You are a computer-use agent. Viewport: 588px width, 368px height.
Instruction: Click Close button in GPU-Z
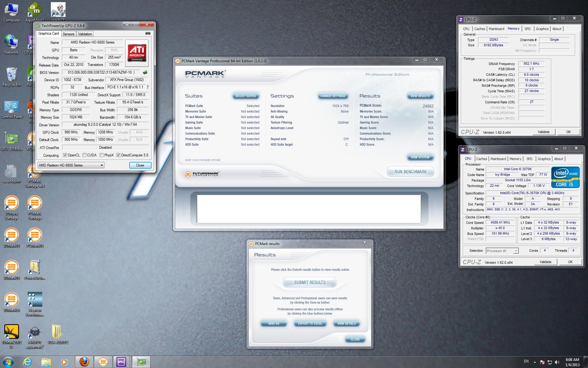[140, 165]
